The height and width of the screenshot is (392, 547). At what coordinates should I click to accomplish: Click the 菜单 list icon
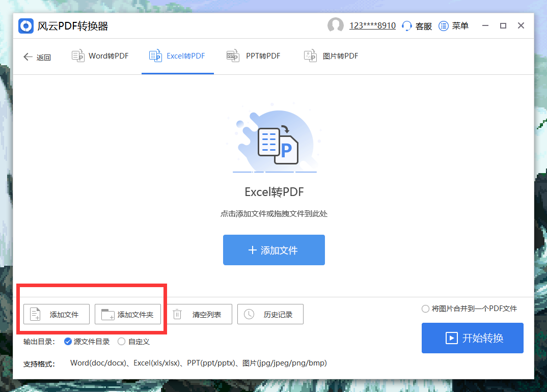click(444, 26)
